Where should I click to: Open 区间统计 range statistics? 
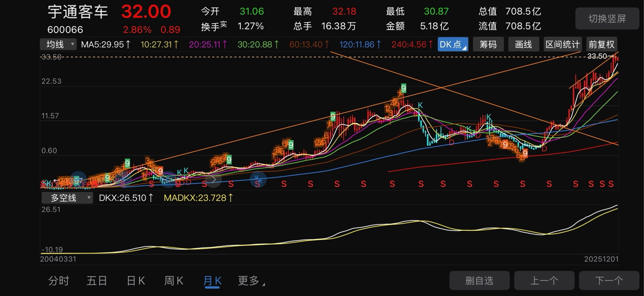pos(562,44)
